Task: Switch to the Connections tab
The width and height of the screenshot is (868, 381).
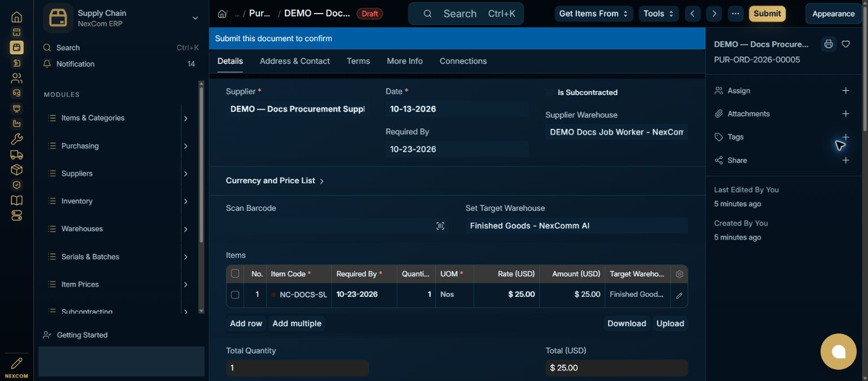Action: click(x=463, y=61)
